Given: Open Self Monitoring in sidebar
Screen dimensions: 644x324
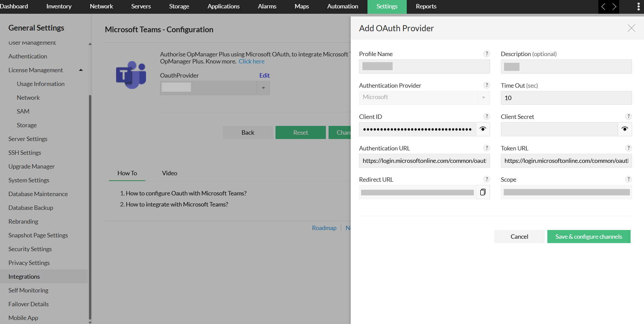Looking at the screenshot, I should 29,290.
